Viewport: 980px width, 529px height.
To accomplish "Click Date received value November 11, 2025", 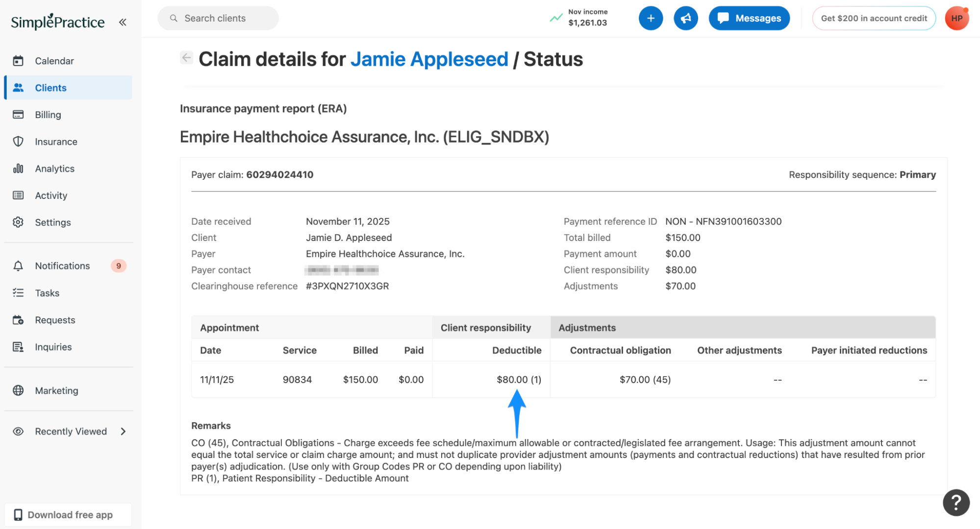I will coord(348,221).
